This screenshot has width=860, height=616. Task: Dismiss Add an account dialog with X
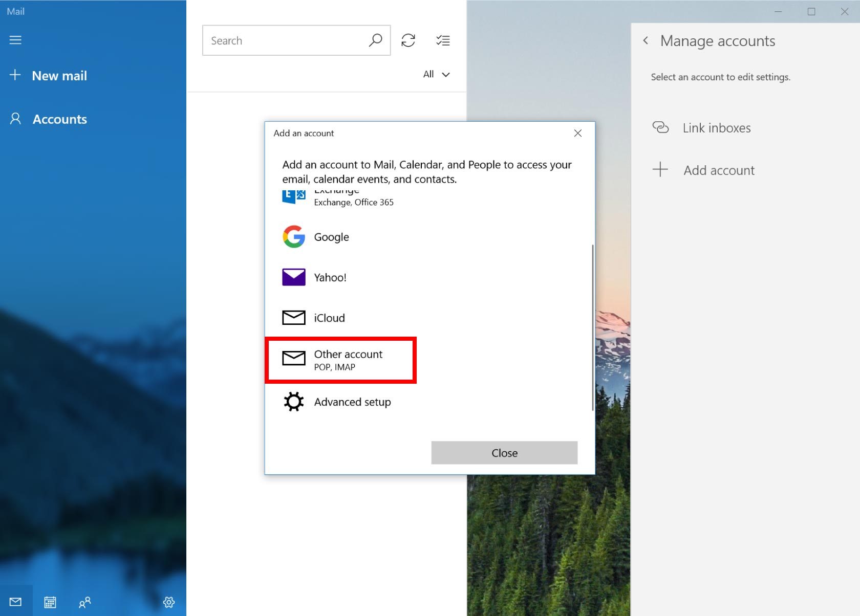click(578, 133)
